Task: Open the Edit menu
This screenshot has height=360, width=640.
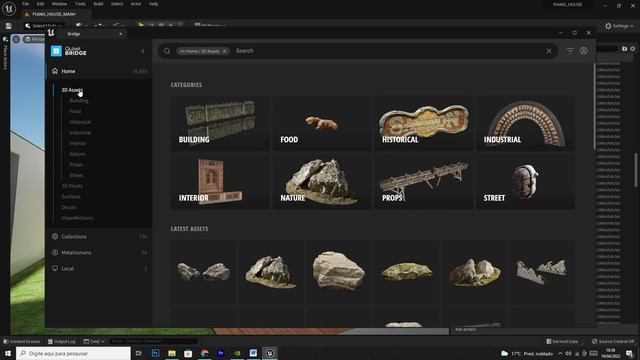Action: (40, 4)
